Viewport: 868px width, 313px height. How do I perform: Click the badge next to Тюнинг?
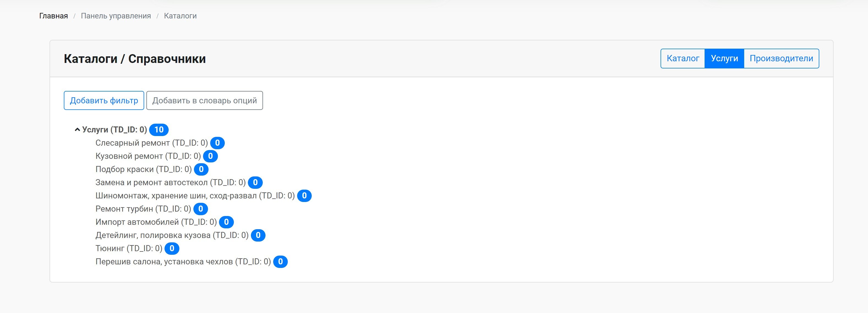click(x=172, y=248)
